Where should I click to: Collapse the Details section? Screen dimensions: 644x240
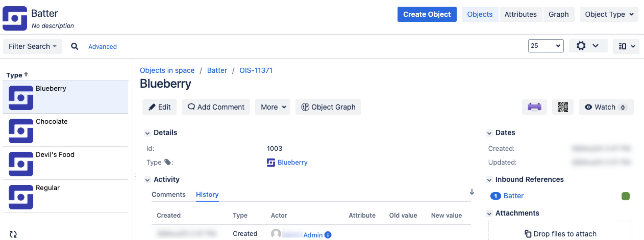pos(147,133)
